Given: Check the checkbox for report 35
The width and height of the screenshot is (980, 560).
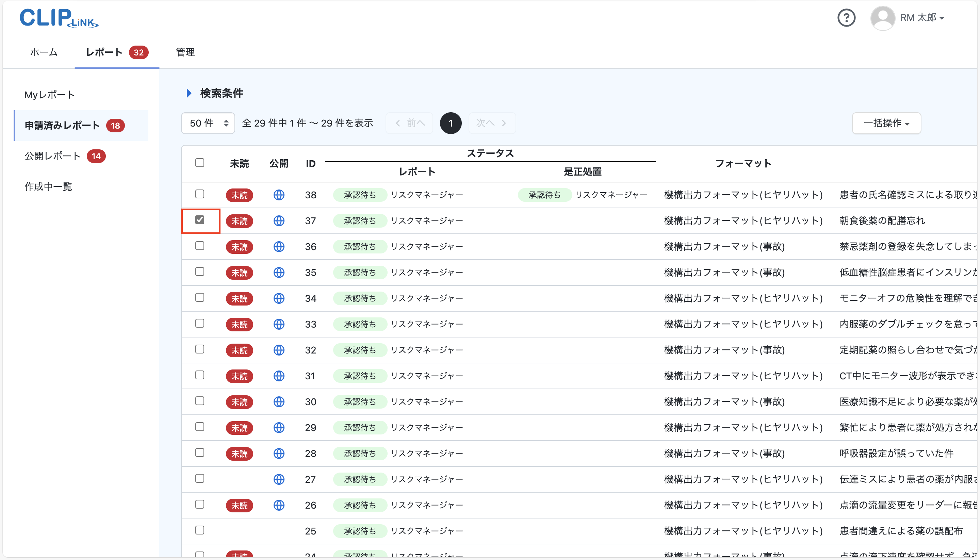Looking at the screenshot, I should tap(200, 272).
